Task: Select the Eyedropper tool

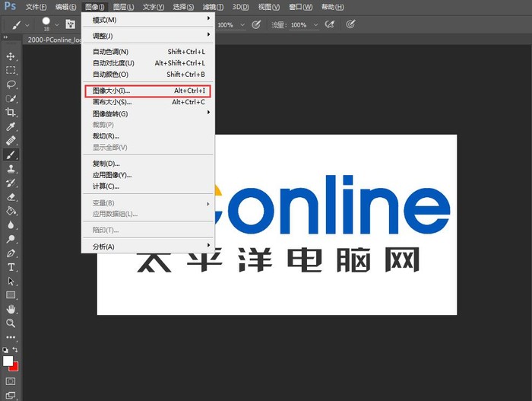Action: click(11, 127)
